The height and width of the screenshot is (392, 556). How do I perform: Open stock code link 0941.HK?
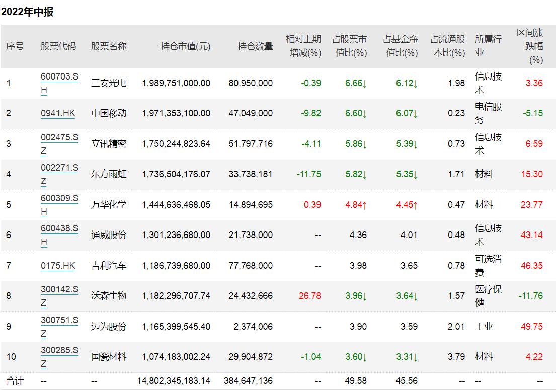[x=58, y=113]
